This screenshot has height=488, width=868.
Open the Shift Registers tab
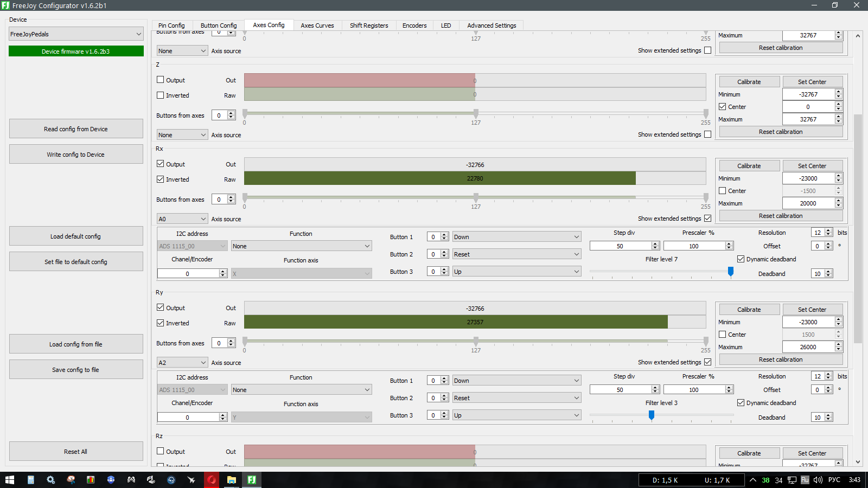tap(369, 25)
